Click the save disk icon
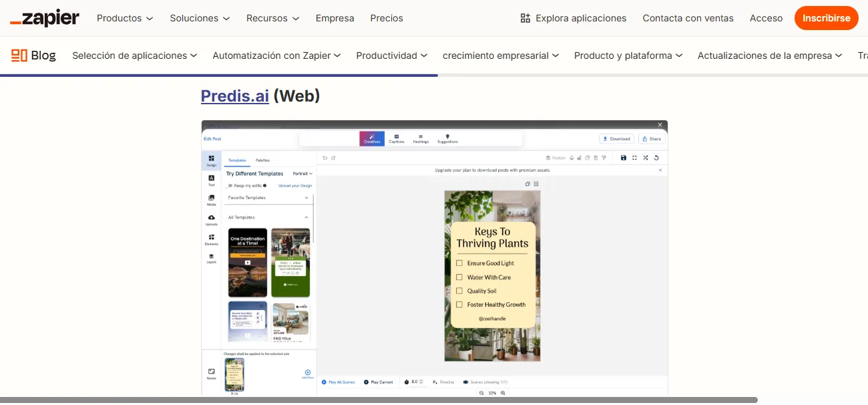The width and height of the screenshot is (868, 405). pos(624,158)
